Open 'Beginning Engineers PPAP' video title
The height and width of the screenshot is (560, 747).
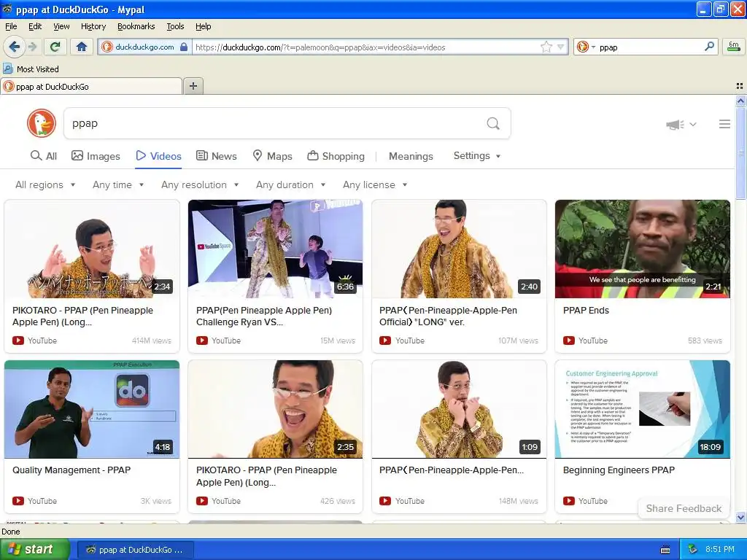[x=619, y=470]
